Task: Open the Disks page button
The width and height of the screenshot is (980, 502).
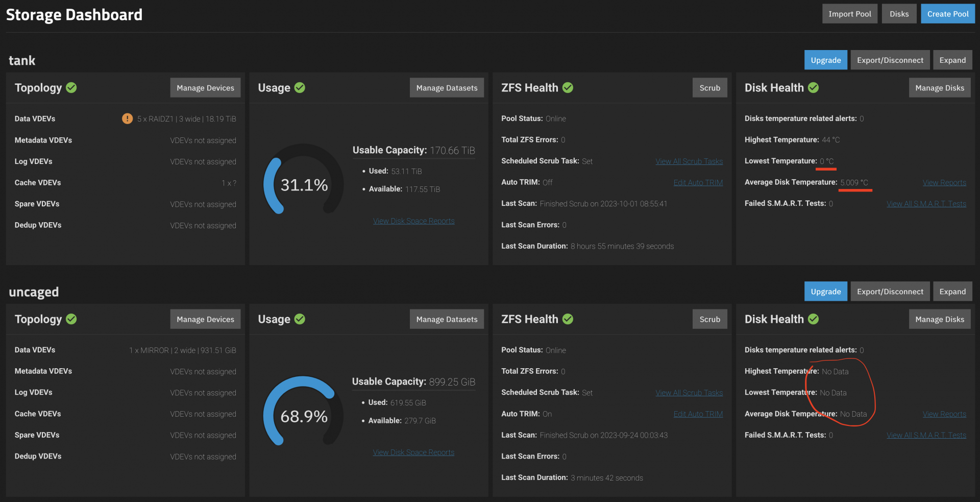Action: [x=899, y=14]
